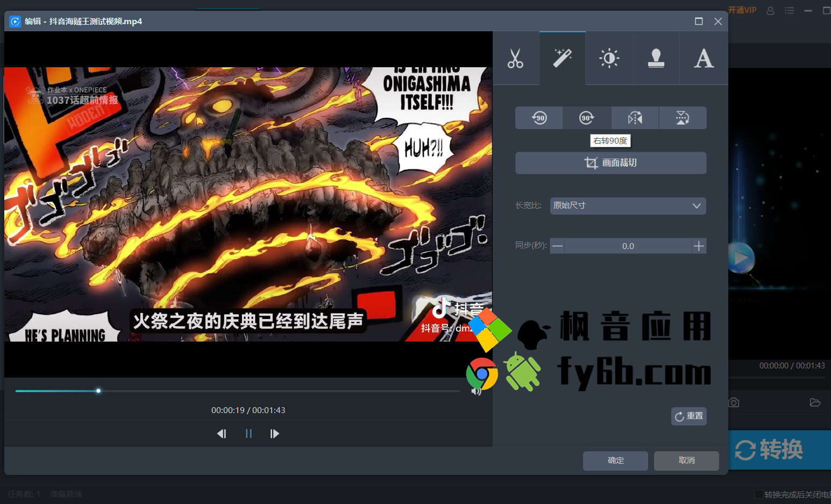Image resolution: width=831 pixels, height=504 pixels.
Task: Click the video progress slider handle
Action: tap(98, 391)
